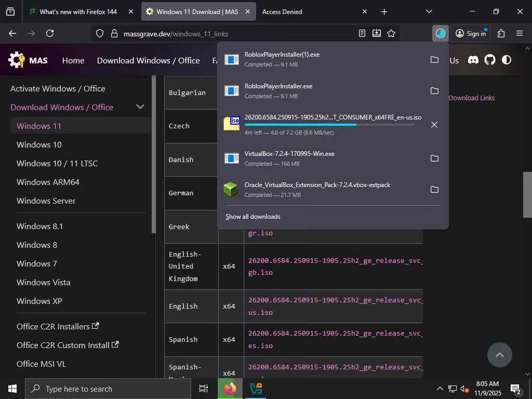The height and width of the screenshot is (399, 532).
Task: Click Download Links in page contents
Action: coord(472,98)
